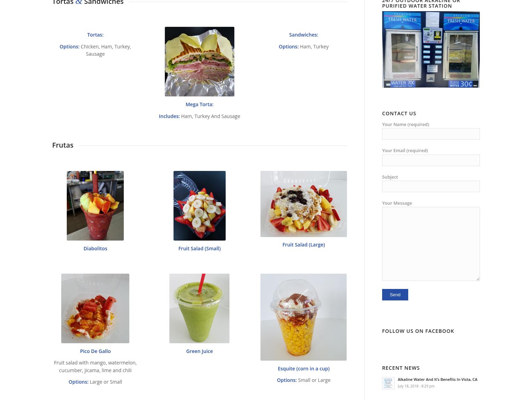The height and width of the screenshot is (400, 532).
Task: Select the Pico De Gallo heading link
Action: [x=95, y=351]
